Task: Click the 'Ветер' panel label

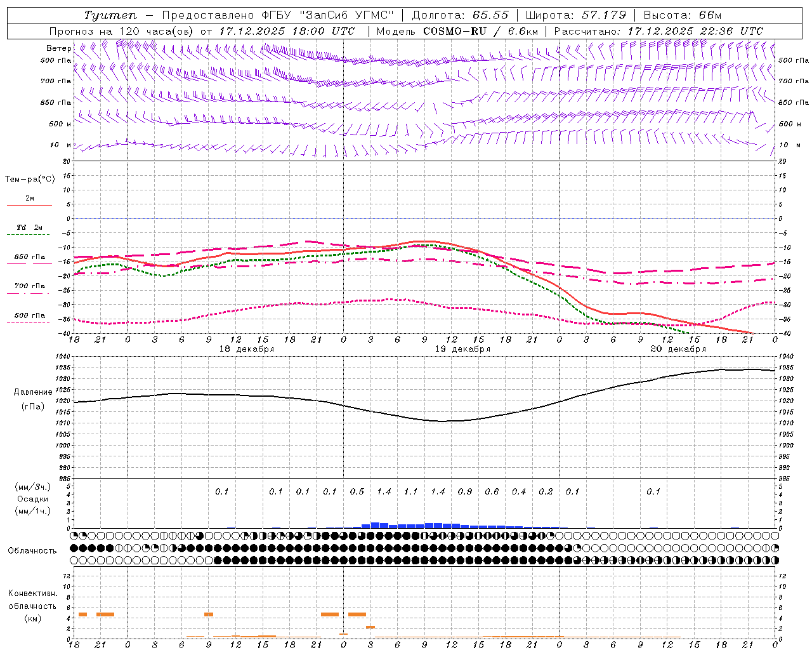Action: (58, 48)
